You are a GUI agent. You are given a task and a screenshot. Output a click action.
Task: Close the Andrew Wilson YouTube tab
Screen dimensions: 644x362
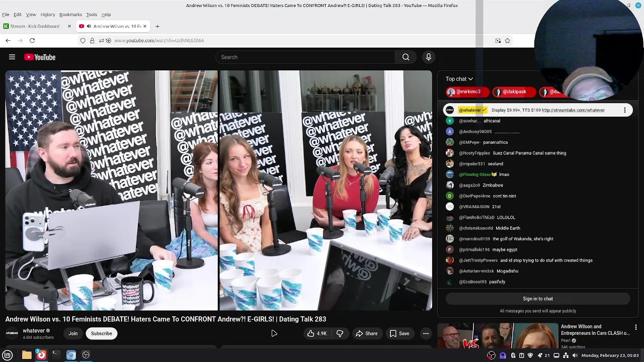tap(145, 26)
